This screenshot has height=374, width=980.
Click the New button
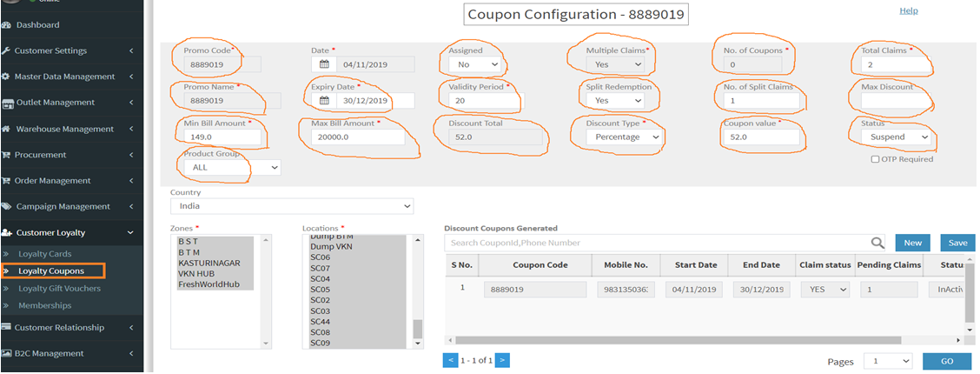coord(912,243)
